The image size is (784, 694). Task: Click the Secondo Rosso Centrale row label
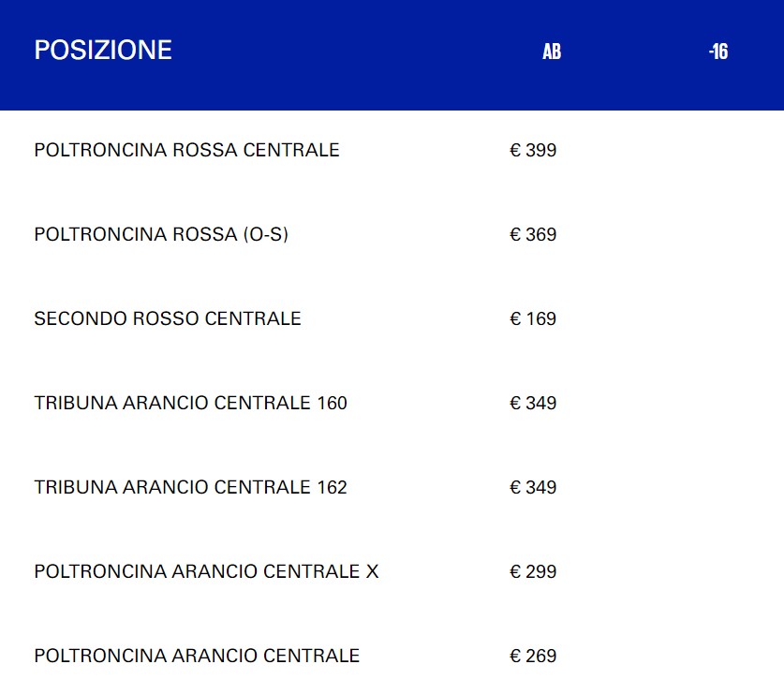168,318
